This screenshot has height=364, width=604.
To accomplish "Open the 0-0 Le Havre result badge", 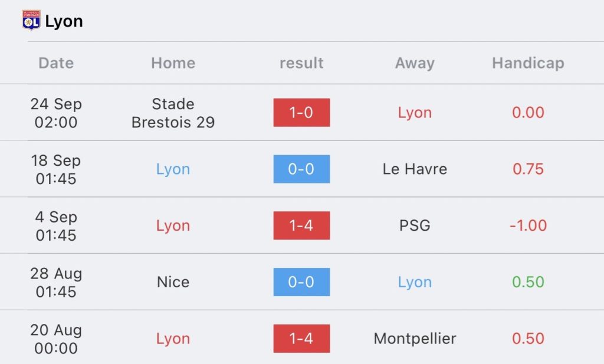I will tap(301, 169).
